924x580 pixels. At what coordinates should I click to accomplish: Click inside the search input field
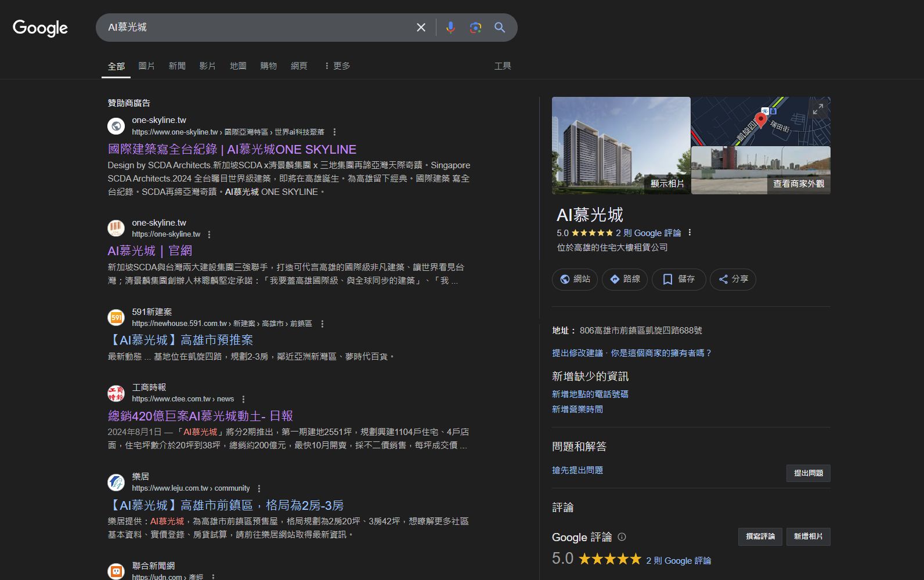(255, 27)
